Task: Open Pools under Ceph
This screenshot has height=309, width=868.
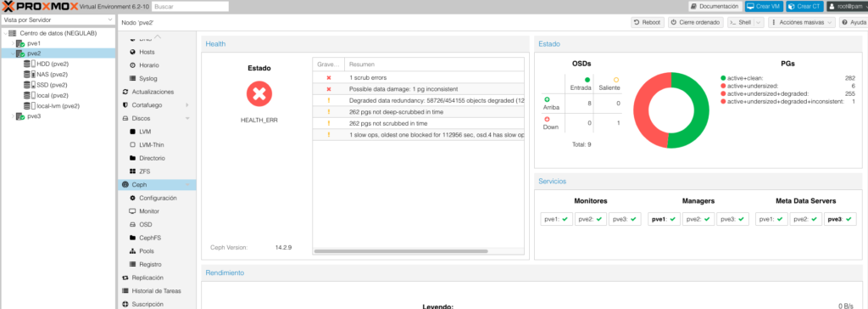Action: click(x=147, y=251)
